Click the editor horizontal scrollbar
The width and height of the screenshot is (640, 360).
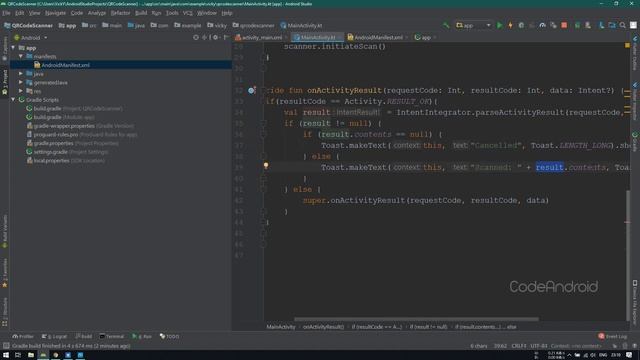(x=416, y=319)
